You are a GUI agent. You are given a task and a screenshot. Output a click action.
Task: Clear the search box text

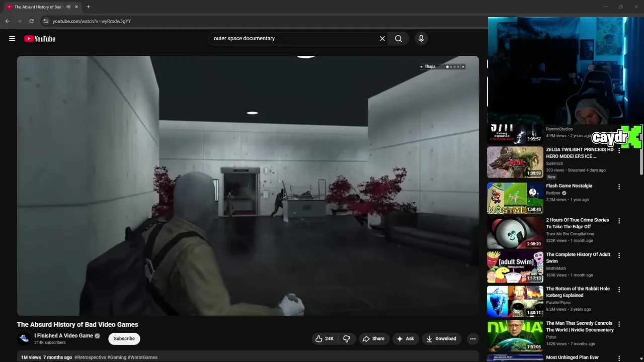[382, 39]
